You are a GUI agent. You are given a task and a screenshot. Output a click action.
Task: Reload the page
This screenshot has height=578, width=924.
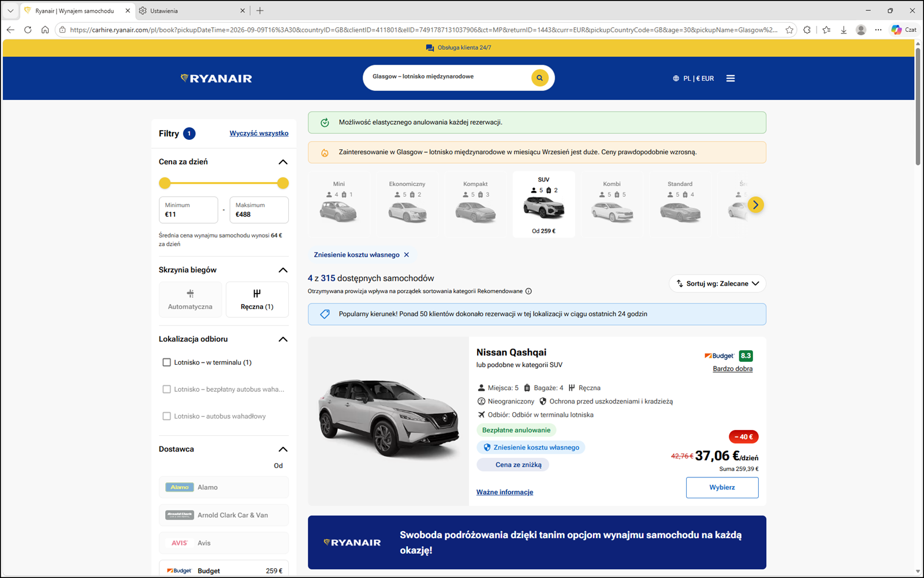28,29
